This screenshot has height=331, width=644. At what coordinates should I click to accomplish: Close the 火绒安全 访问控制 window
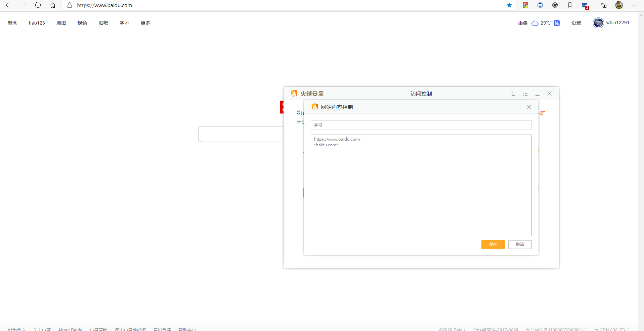[x=550, y=94]
